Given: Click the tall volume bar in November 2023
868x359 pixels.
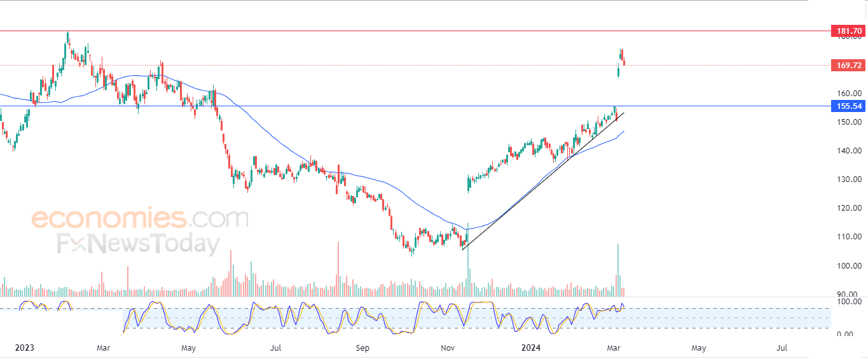Looking at the screenshot, I should coord(468,261).
